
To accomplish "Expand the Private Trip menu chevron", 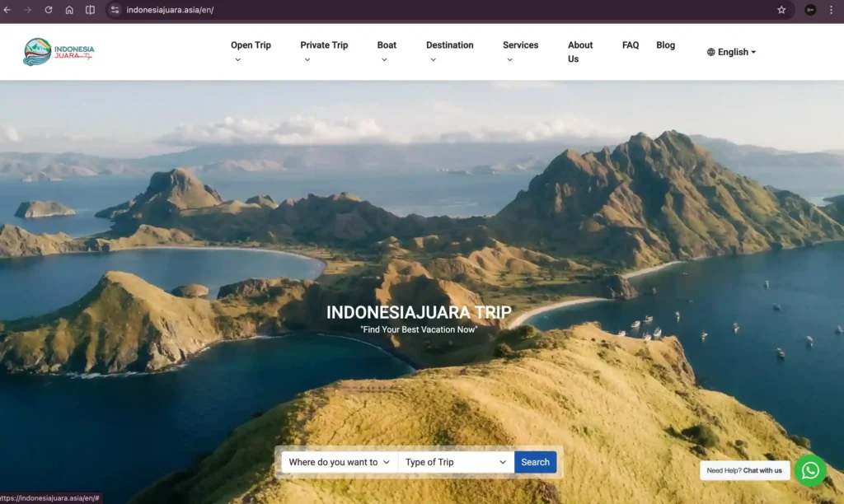I will (x=307, y=59).
